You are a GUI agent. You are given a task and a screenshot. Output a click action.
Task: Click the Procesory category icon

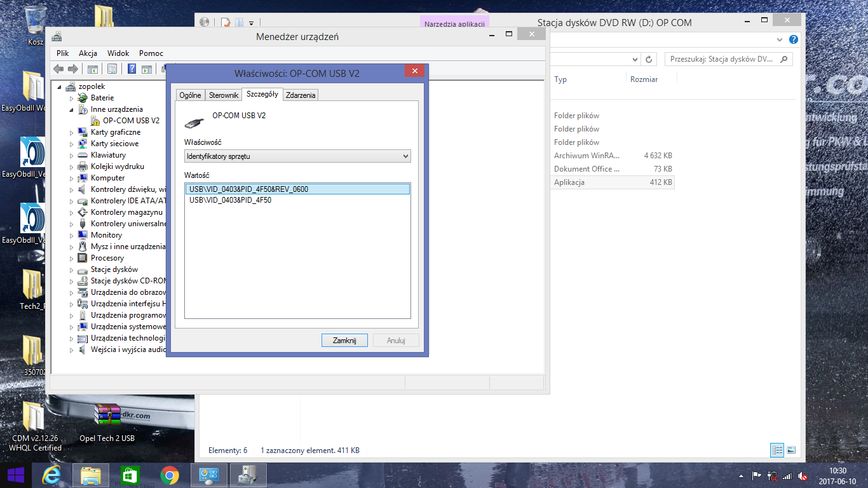coord(83,258)
